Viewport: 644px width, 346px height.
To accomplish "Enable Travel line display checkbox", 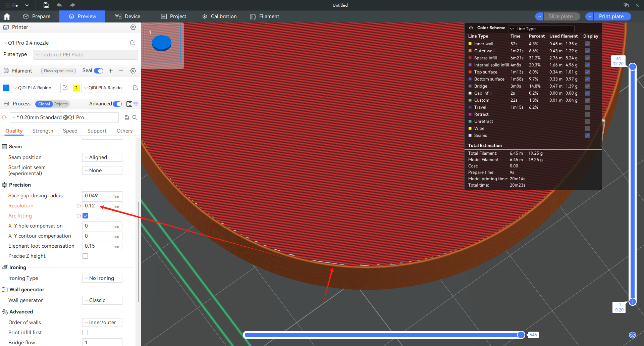I will pyautogui.click(x=587, y=107).
